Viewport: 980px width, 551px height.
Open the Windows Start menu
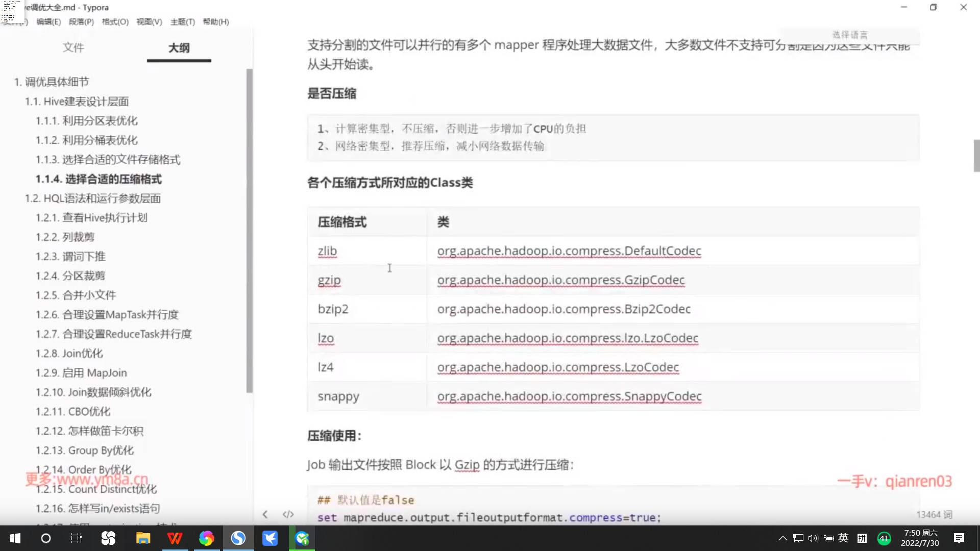(15, 538)
